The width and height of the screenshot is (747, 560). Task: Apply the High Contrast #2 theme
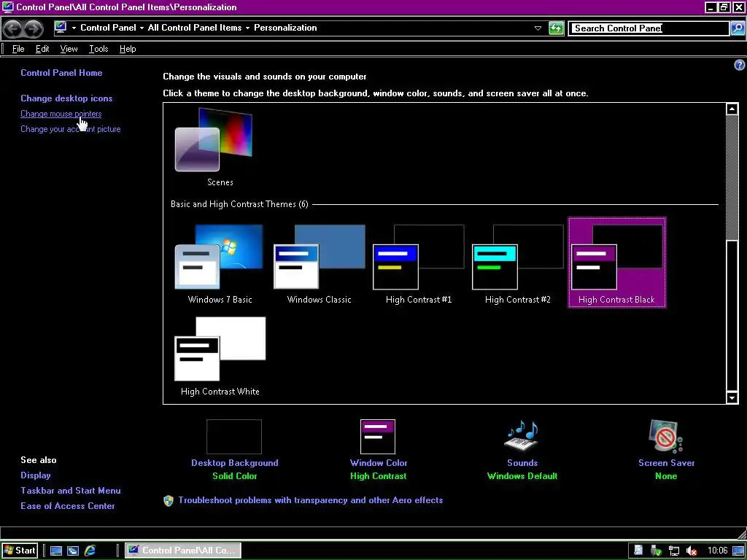click(518, 263)
